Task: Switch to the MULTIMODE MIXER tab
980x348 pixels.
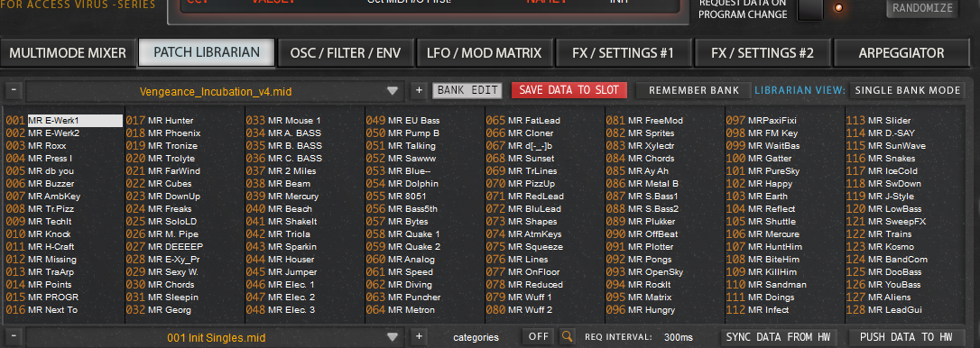Action: (x=68, y=53)
